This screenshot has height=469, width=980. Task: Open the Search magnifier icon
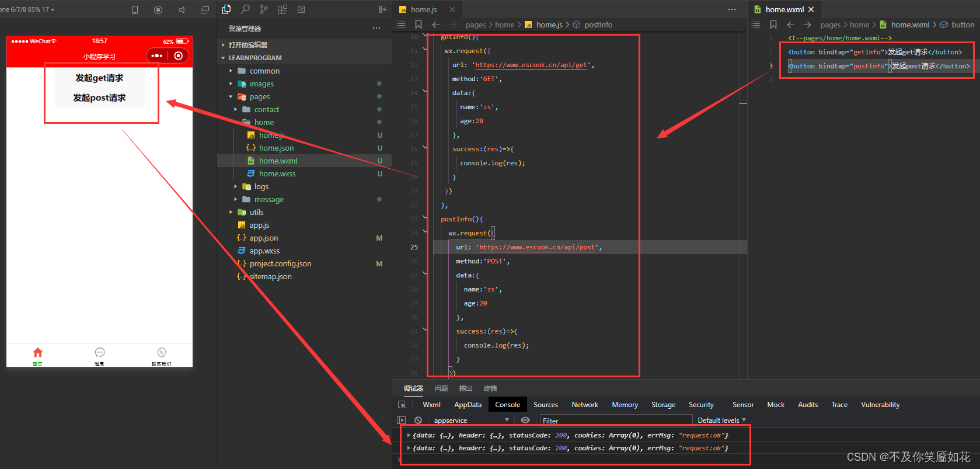coord(245,9)
